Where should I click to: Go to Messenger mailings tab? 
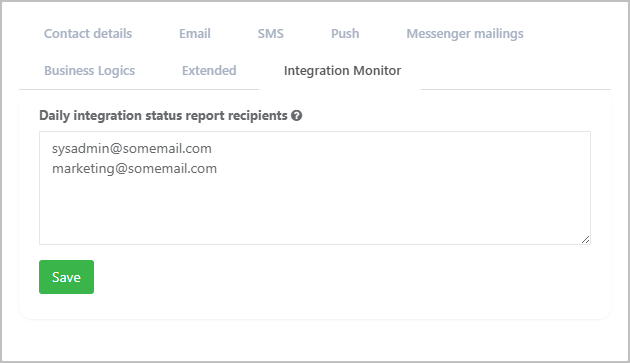click(465, 34)
